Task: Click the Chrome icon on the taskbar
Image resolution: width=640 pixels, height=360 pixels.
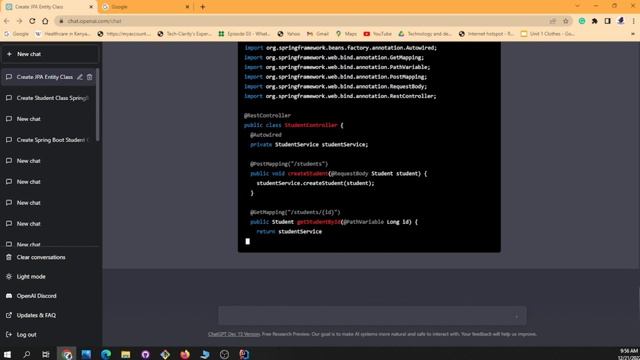Action: 67,354
